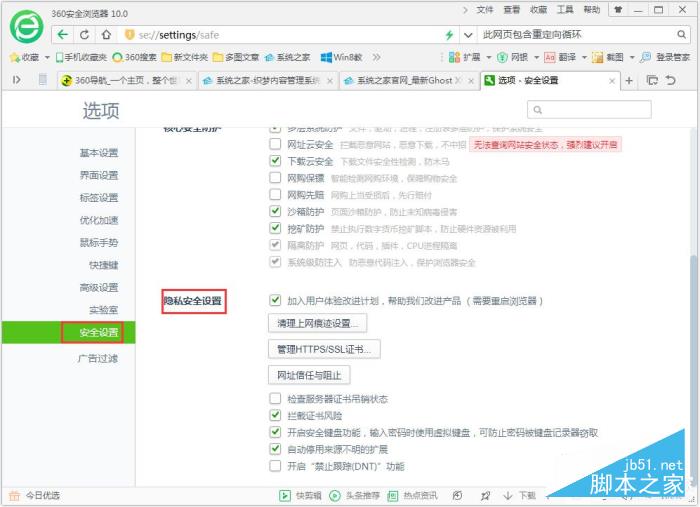700x507 pixels.
Task: Enable the 网址云安全 checkbox
Action: (x=275, y=144)
